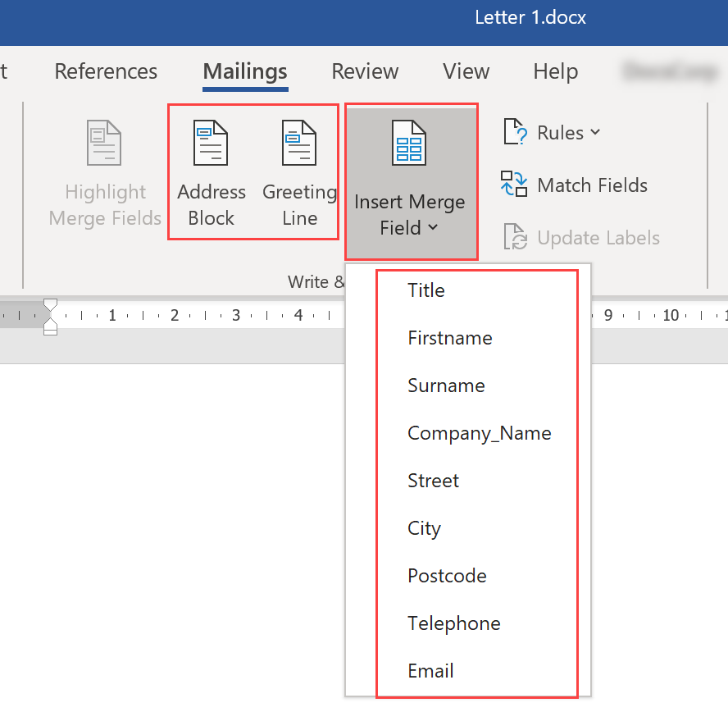
Task: Select the Telephone merge field
Action: pyautogui.click(x=453, y=623)
